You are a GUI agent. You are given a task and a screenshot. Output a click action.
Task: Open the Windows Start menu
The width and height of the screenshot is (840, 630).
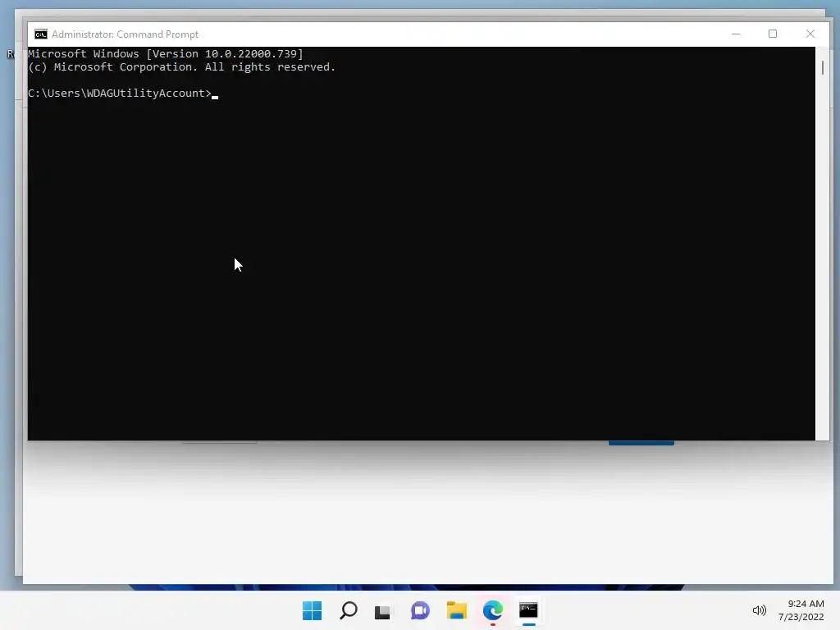[x=313, y=610]
